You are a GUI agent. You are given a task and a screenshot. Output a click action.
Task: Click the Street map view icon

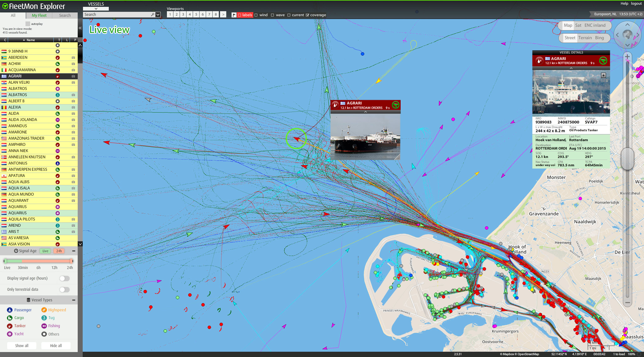pyautogui.click(x=569, y=37)
